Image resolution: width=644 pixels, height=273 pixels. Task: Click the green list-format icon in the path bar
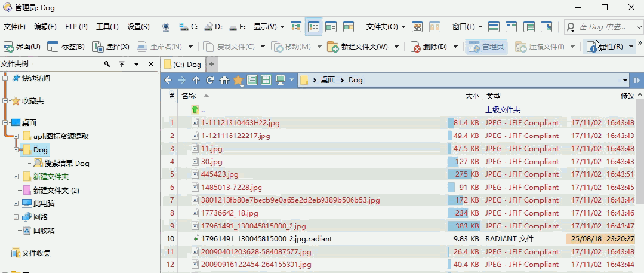(252, 80)
